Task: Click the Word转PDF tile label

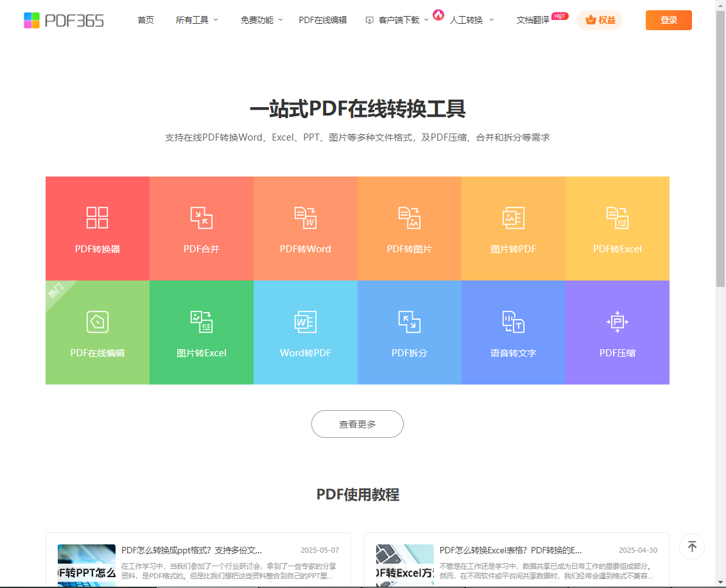Action: 306,353
